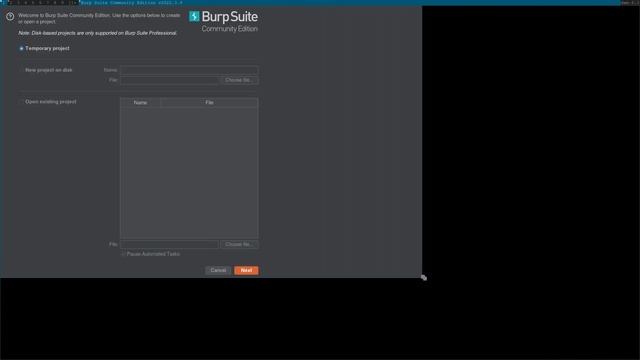Click the Cancel button
Image resolution: width=640 pixels, height=360 pixels.
pyautogui.click(x=218, y=270)
